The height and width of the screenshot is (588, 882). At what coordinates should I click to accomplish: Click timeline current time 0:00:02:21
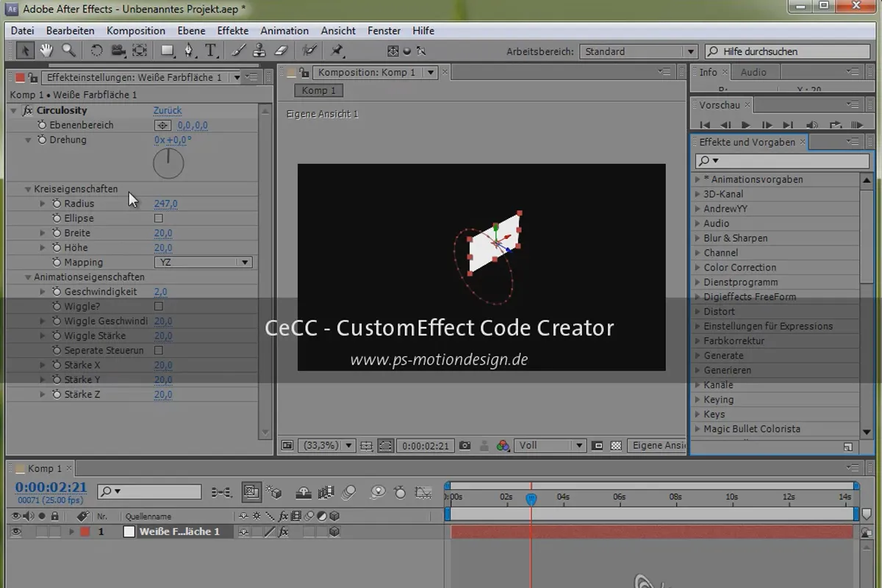(51, 487)
